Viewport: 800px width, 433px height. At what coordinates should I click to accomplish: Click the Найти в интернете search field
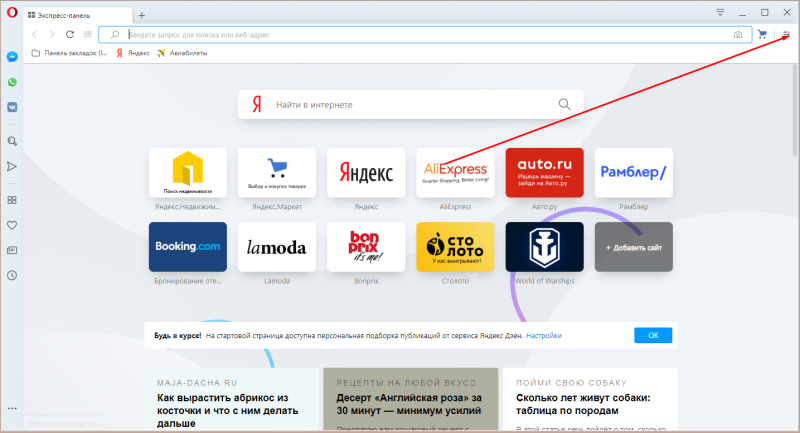pyautogui.click(x=411, y=105)
